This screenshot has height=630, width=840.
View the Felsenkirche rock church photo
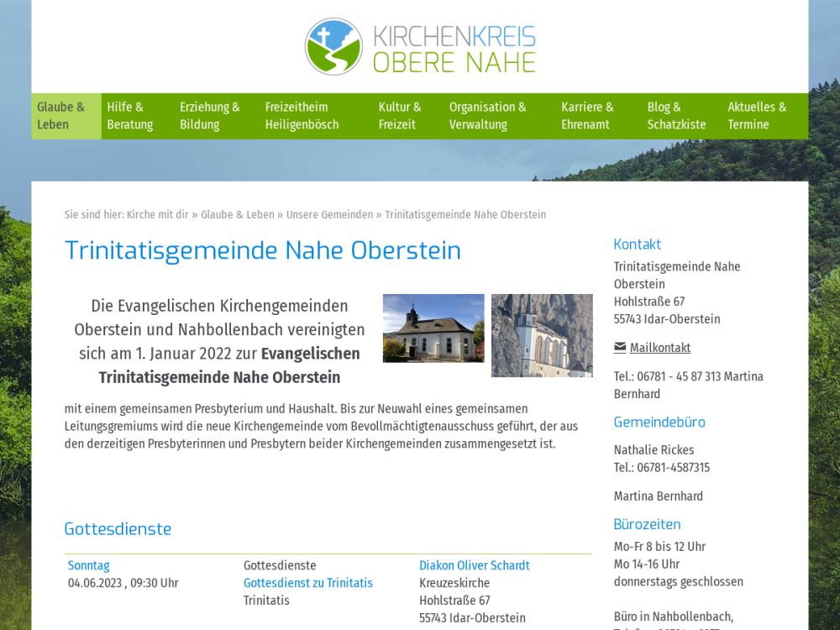click(542, 335)
